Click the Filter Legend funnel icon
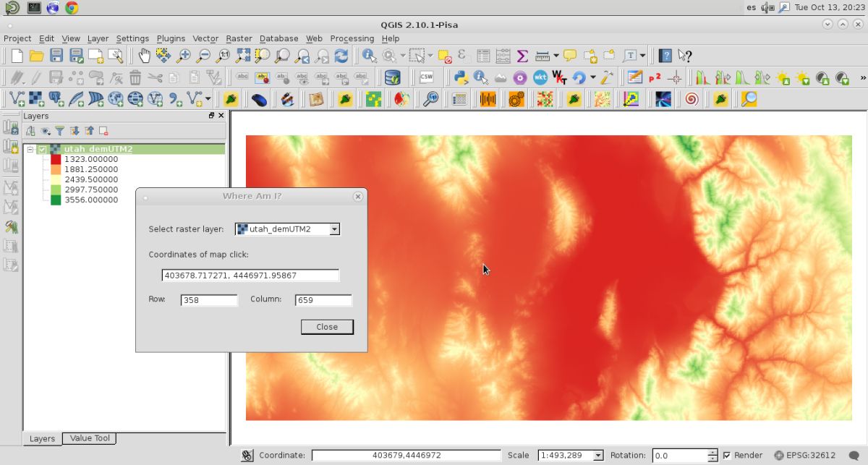Image resolution: width=868 pixels, height=465 pixels. [60, 131]
